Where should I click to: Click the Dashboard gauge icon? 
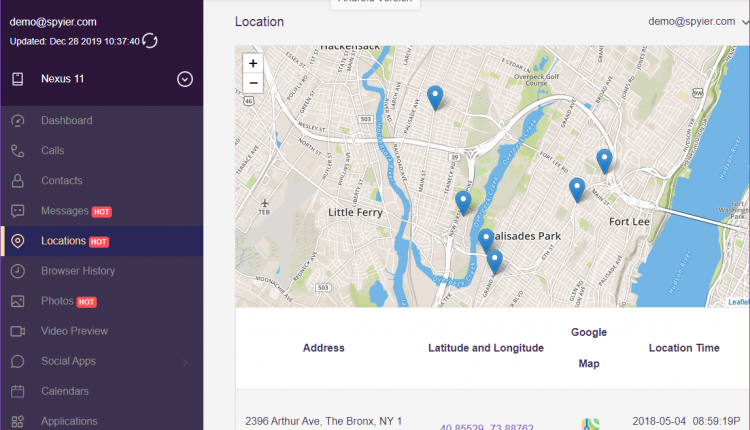point(18,121)
